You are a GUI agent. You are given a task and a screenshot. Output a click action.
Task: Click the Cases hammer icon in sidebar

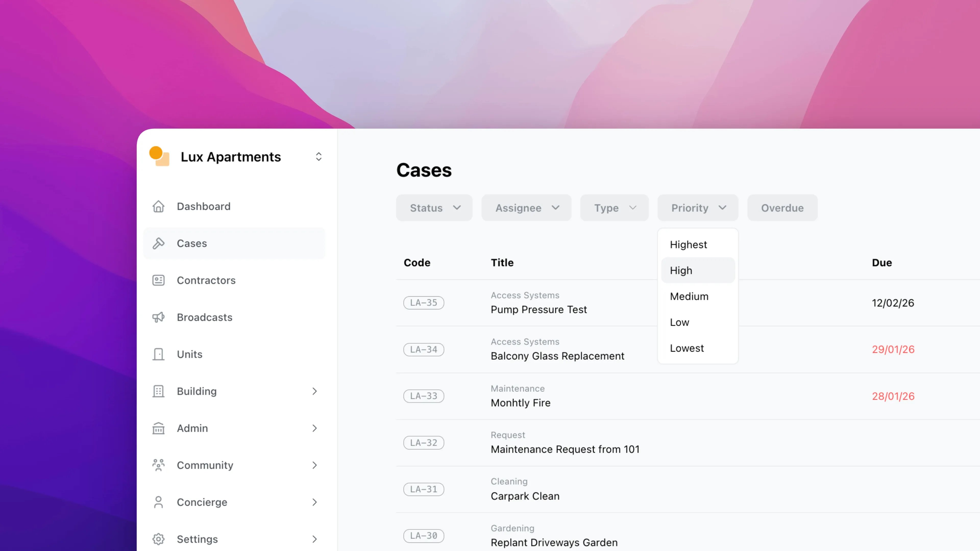tap(158, 243)
